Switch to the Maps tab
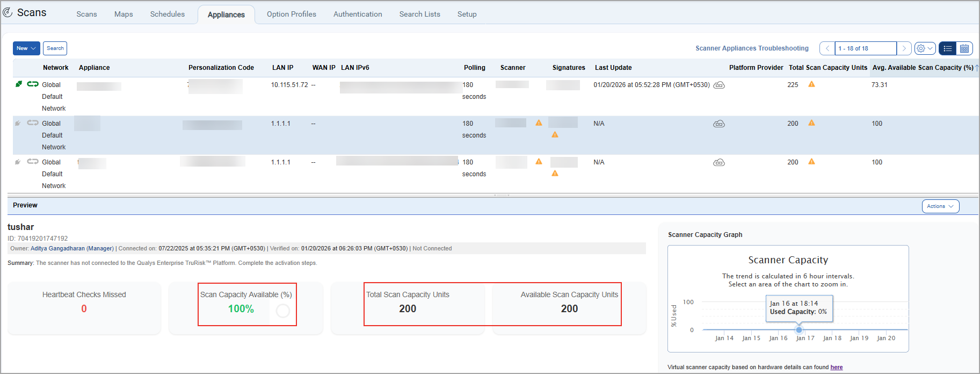This screenshot has height=374, width=980. coord(124,14)
